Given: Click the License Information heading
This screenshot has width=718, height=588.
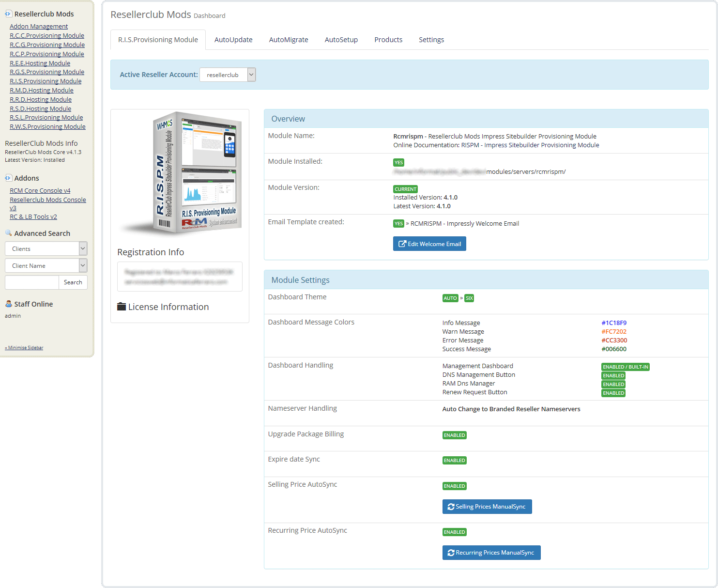Looking at the screenshot, I should (168, 307).
